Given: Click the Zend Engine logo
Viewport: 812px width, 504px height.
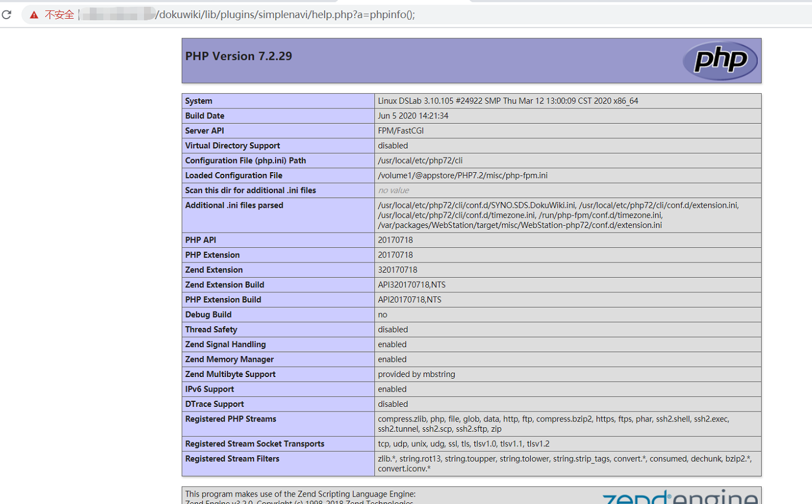Looking at the screenshot, I should pyautogui.click(x=680, y=497).
